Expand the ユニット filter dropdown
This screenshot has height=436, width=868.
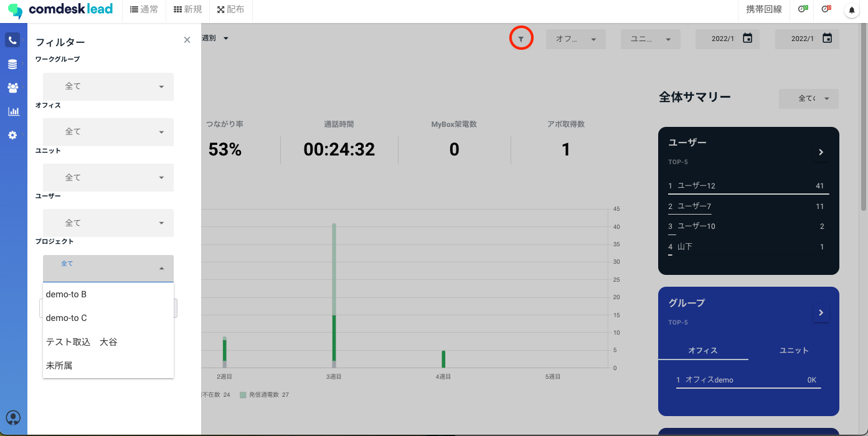click(108, 178)
